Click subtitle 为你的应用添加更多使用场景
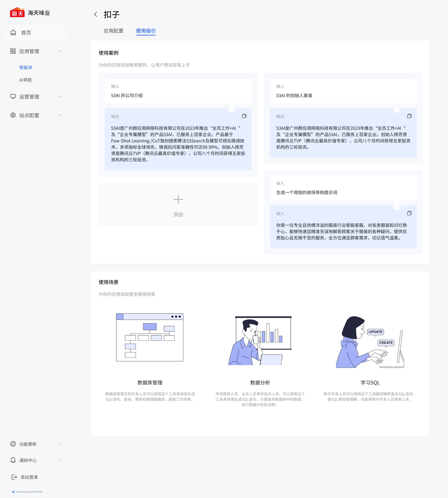Screen dimensions: 448x498 [x=127, y=294]
